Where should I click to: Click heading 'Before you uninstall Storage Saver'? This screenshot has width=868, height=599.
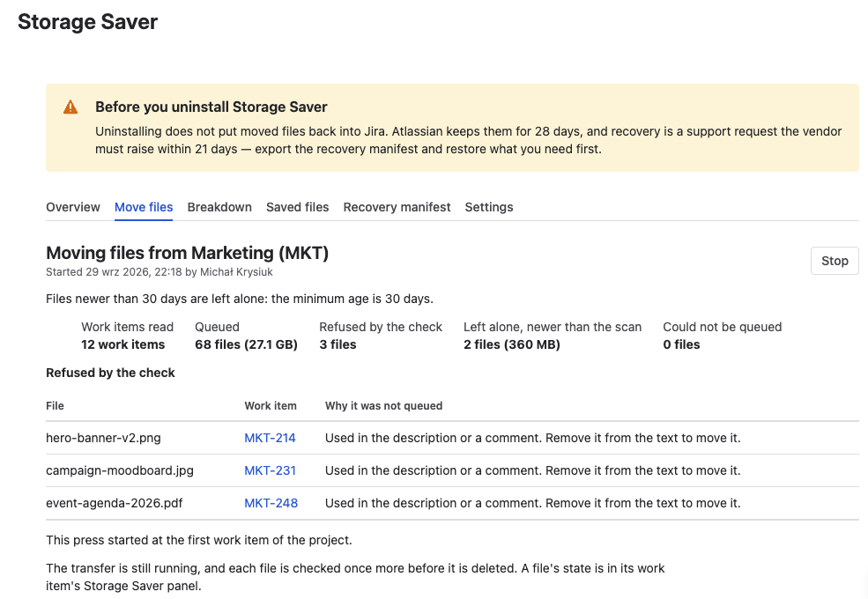tap(211, 107)
